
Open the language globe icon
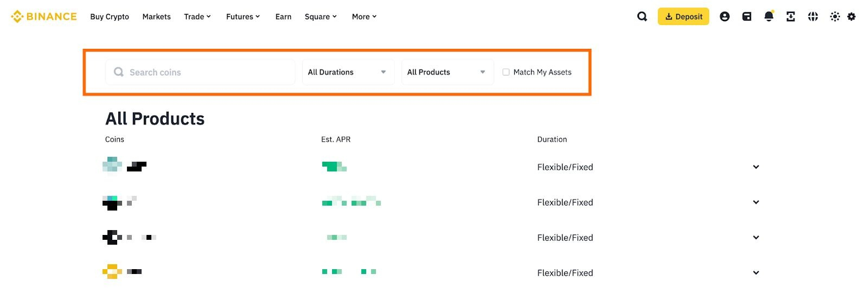pyautogui.click(x=813, y=17)
